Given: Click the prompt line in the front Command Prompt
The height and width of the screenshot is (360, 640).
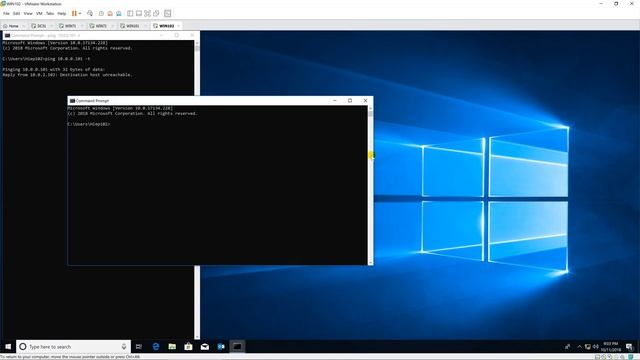Looking at the screenshot, I should pyautogui.click(x=89, y=124).
